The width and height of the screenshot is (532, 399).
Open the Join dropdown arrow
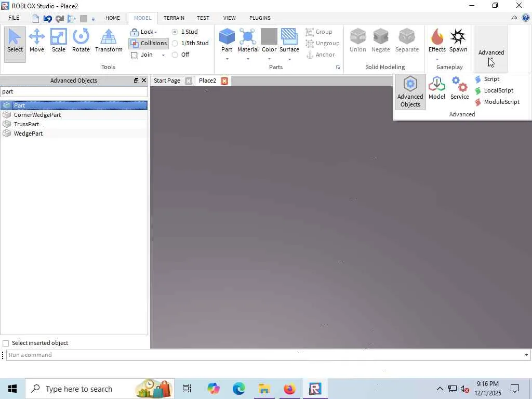[163, 55]
